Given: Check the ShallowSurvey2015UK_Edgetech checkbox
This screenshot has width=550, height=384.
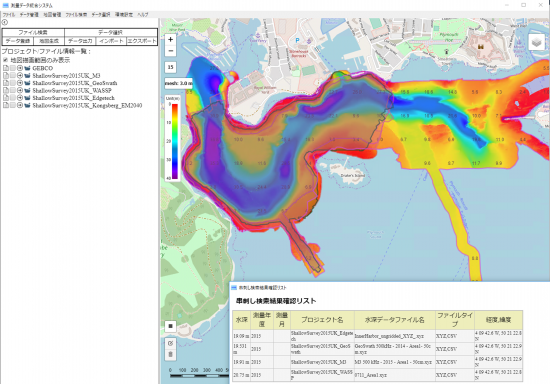Looking at the screenshot, I should pos(13,98).
